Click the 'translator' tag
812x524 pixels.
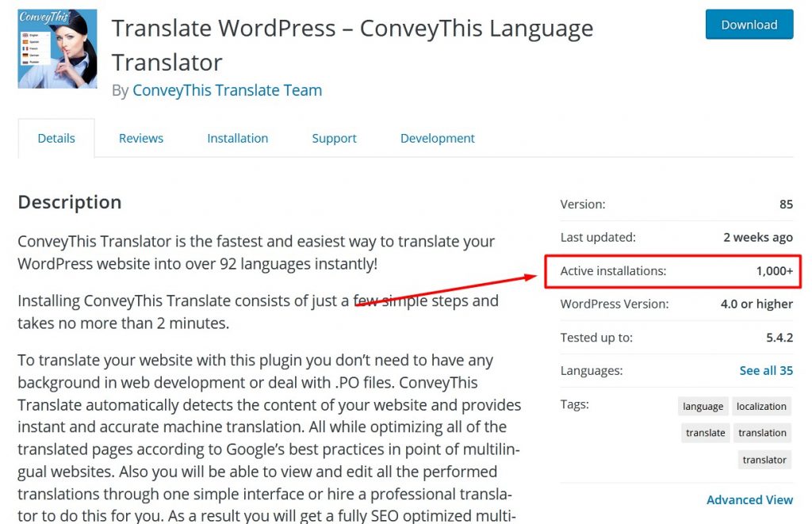pyautogui.click(x=764, y=460)
